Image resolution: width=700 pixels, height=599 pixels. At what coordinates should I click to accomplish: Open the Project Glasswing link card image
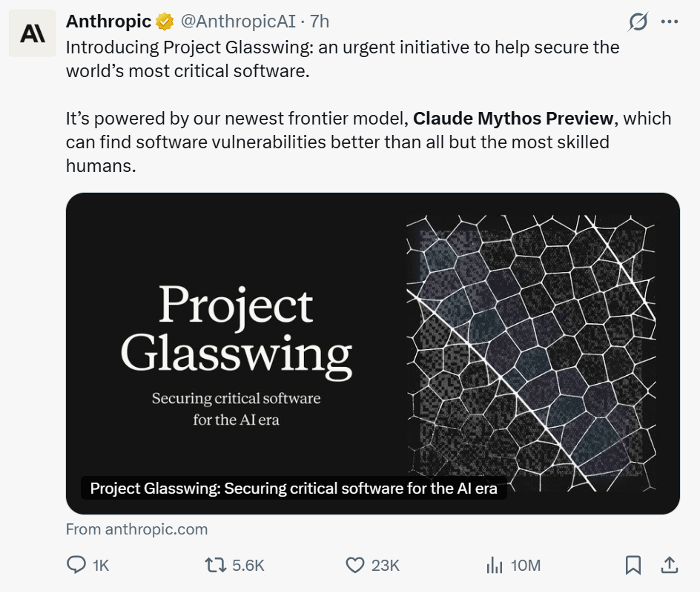(373, 354)
